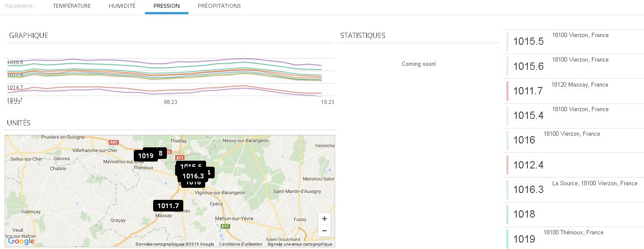Click the A71 highway shield on map
Screen dimensions: 644x249
point(180,158)
